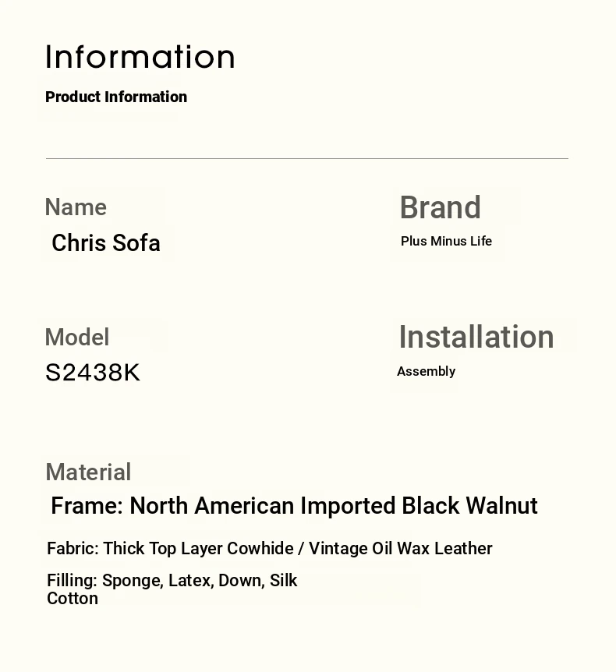Click the Brand label

coord(441,207)
